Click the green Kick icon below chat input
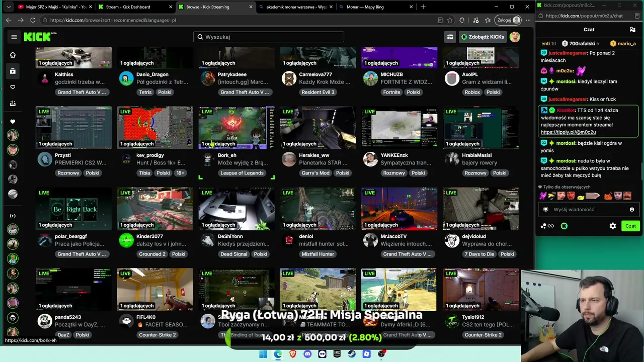This screenshot has width=644, height=362. pos(564,226)
